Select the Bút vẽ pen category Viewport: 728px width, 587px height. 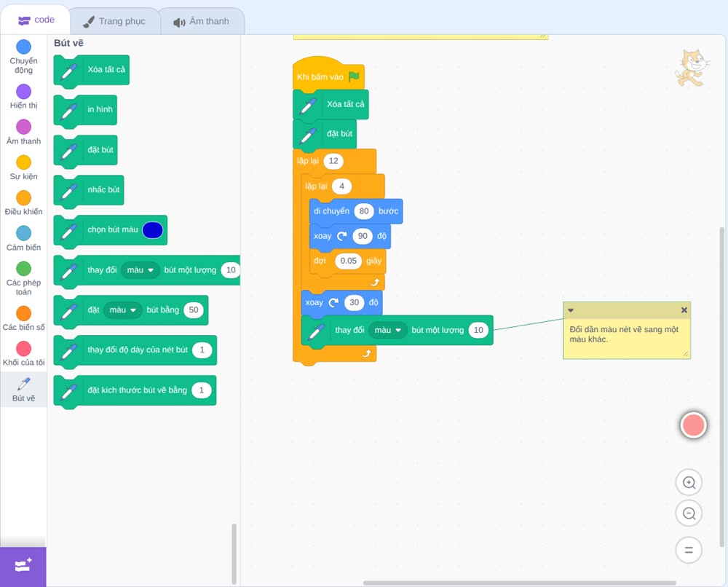[x=23, y=390]
